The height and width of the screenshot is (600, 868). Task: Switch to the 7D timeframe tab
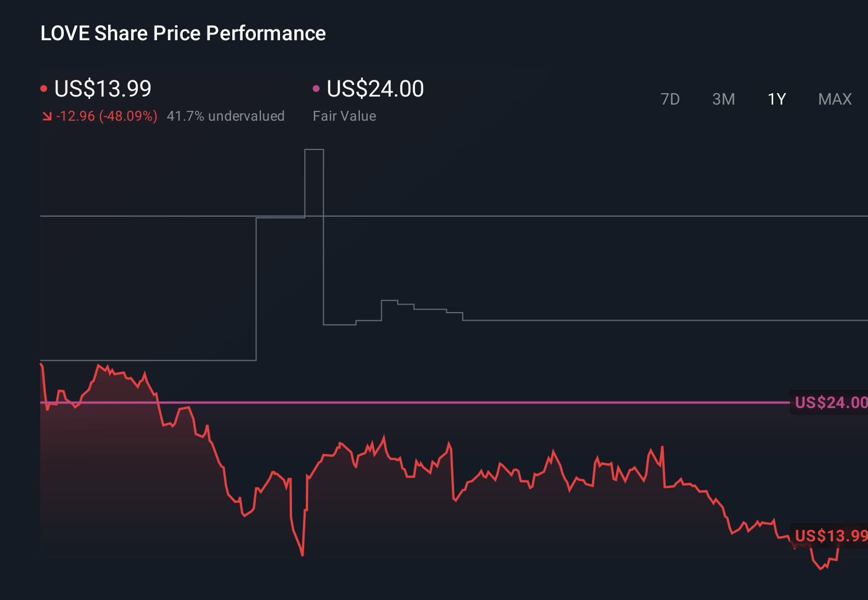[x=671, y=99]
